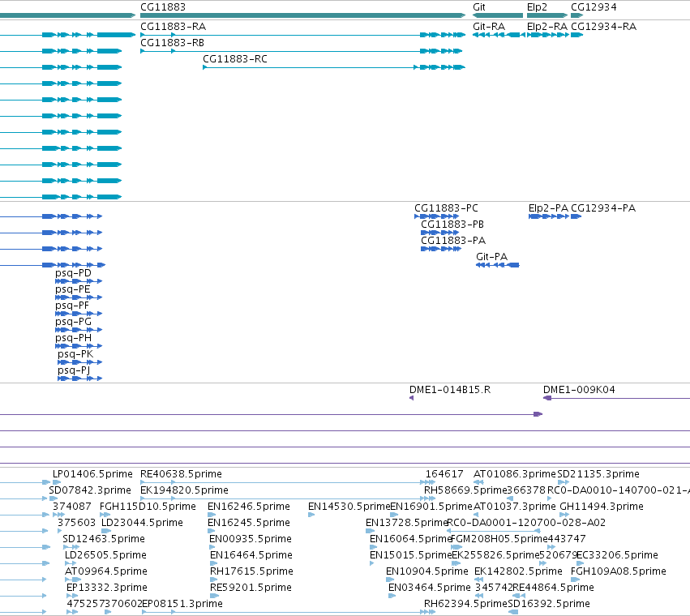This screenshot has height=616, width=690.
Task: Click the CG12934-RA transcript label
Action: [603, 27]
